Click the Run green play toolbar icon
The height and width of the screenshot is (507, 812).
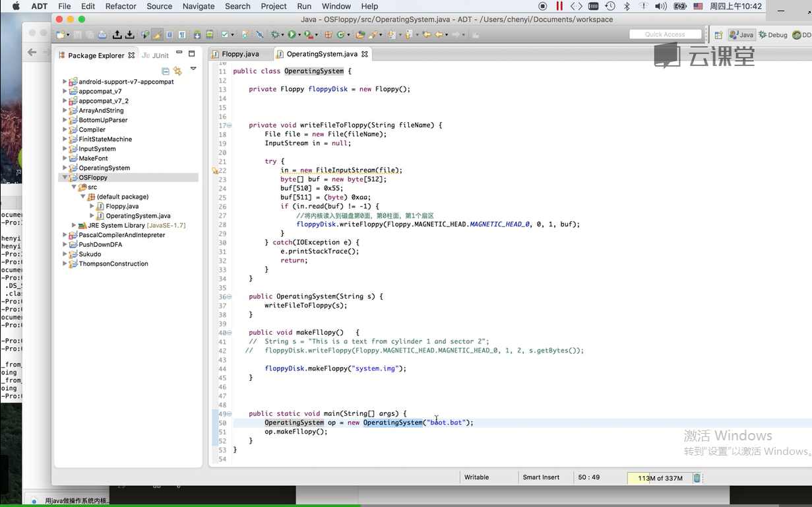click(x=291, y=35)
